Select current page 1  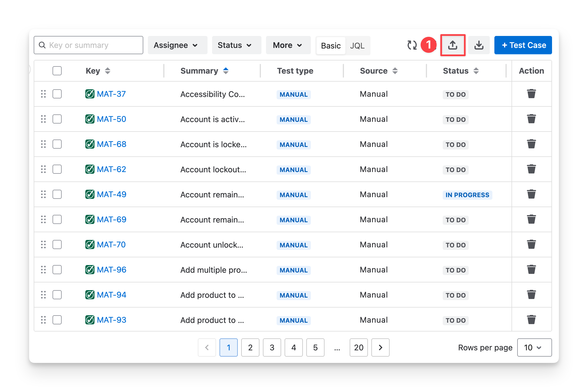pos(229,347)
